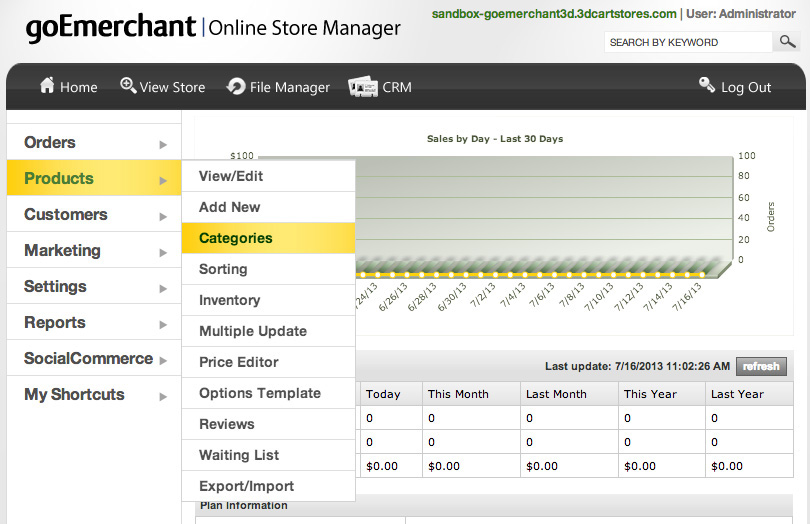Viewport: 810px width, 524px height.
Task: Expand the arrow next to Settings
Action: (163, 288)
